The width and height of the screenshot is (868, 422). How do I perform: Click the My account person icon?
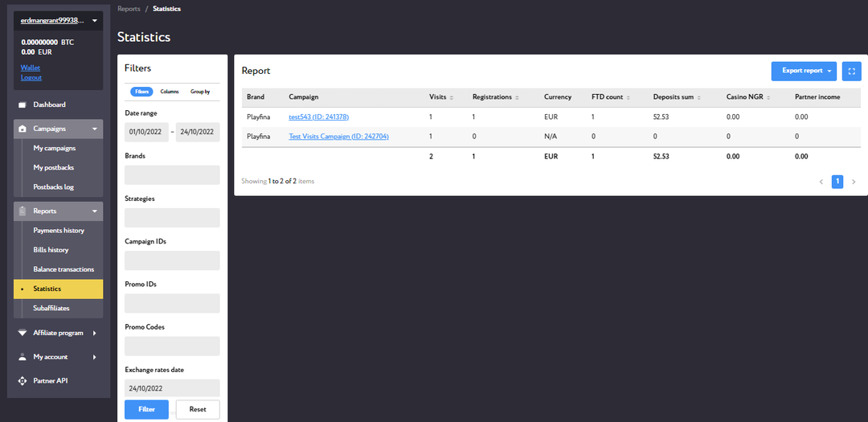[x=23, y=357]
